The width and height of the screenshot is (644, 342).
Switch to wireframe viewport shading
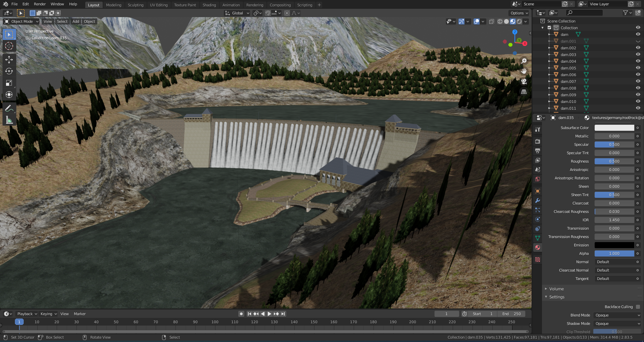click(x=500, y=21)
